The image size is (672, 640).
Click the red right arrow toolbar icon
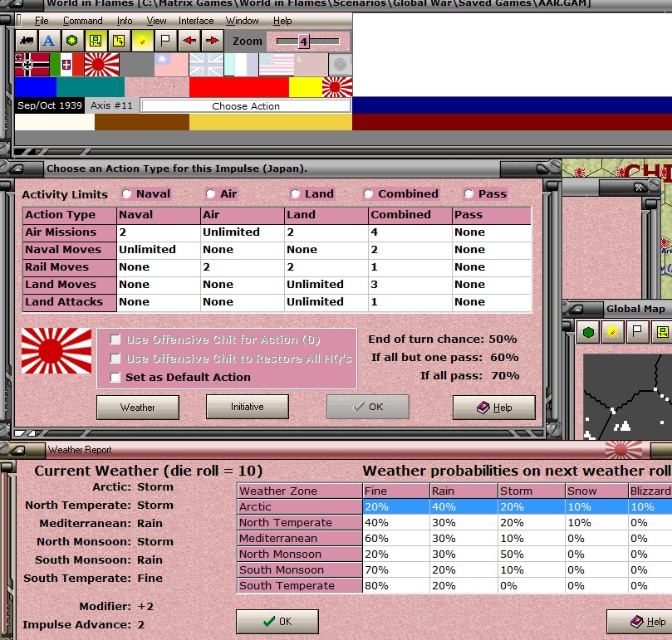point(212,42)
